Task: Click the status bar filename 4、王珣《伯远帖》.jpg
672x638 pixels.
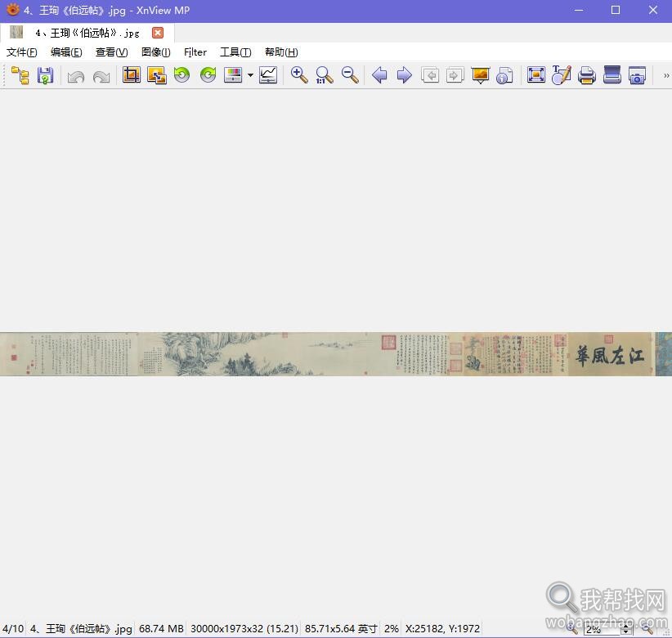Action: pos(81,628)
